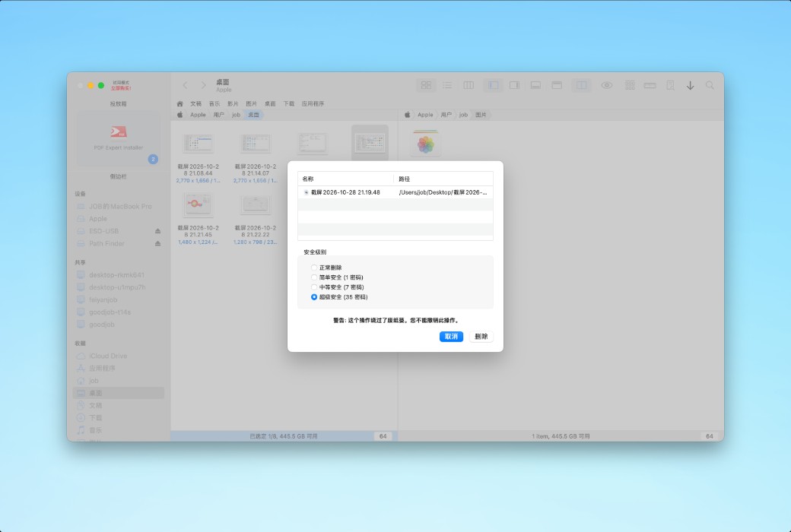Open 图片 in the favorites bar

(x=251, y=103)
